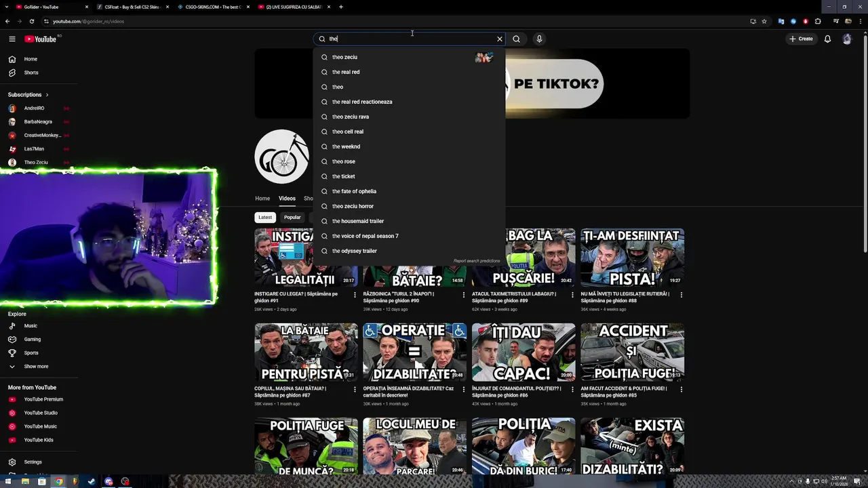The width and height of the screenshot is (868, 488).
Task: Open the 'ÎNJURAT DE COMANDANTUL POLIȚIEI' video title
Action: tap(516, 392)
